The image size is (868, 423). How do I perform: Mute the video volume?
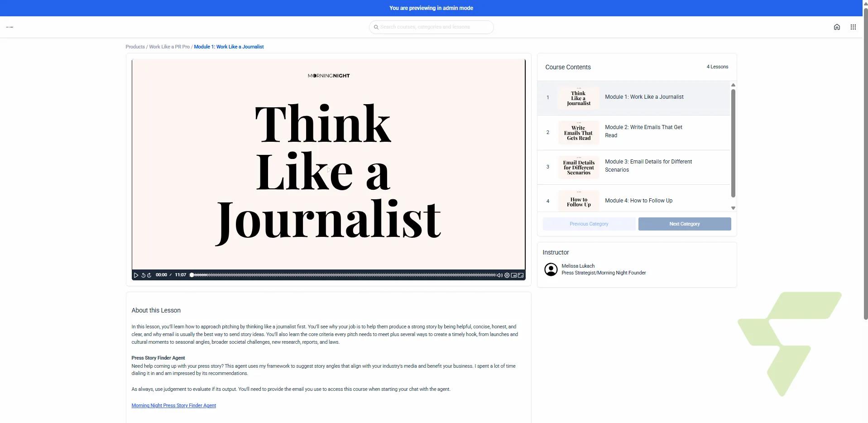(x=499, y=275)
